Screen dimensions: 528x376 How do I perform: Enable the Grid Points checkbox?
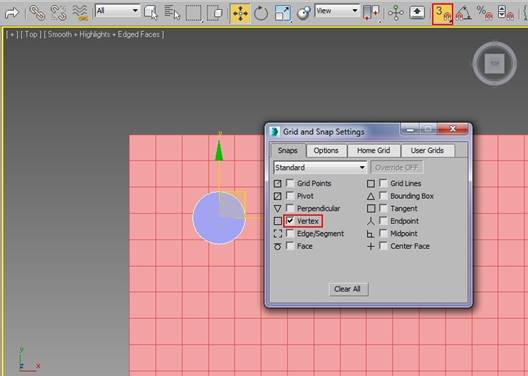[x=290, y=183]
